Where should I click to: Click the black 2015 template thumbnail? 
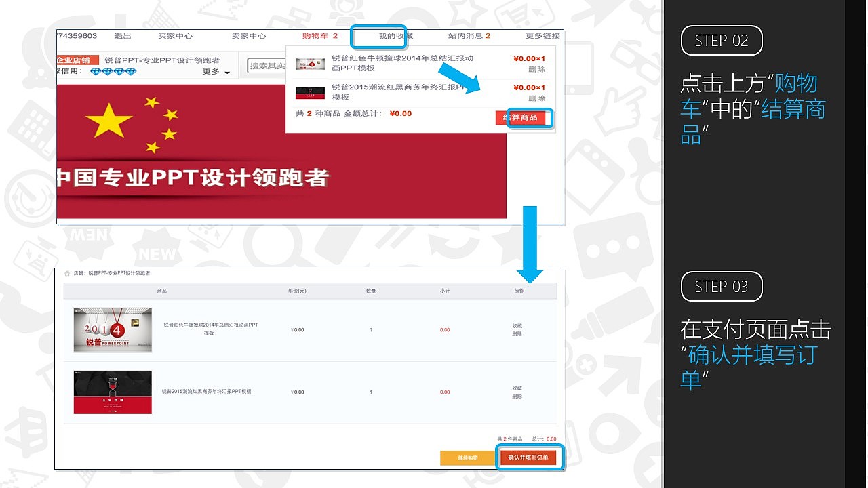click(x=112, y=392)
